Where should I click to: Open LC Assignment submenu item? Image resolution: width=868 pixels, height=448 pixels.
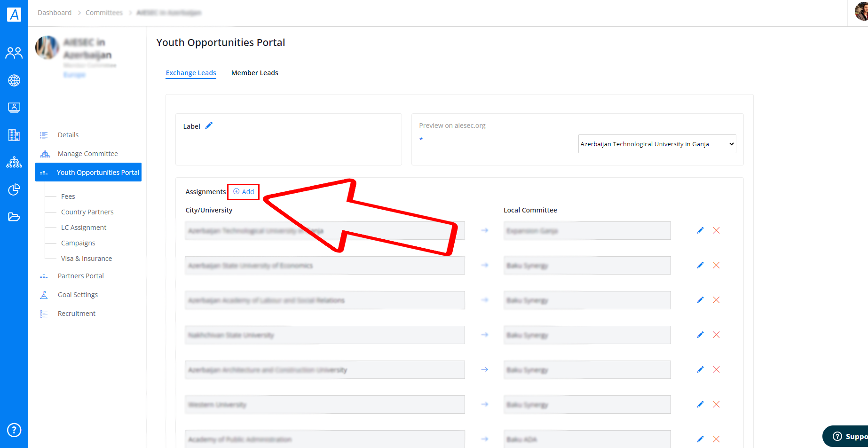84,228
